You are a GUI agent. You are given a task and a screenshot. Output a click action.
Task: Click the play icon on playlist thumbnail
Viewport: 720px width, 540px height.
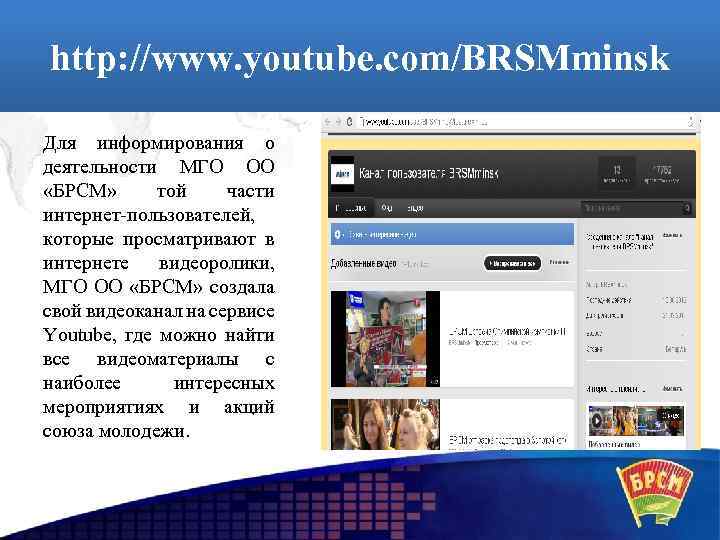click(x=596, y=420)
